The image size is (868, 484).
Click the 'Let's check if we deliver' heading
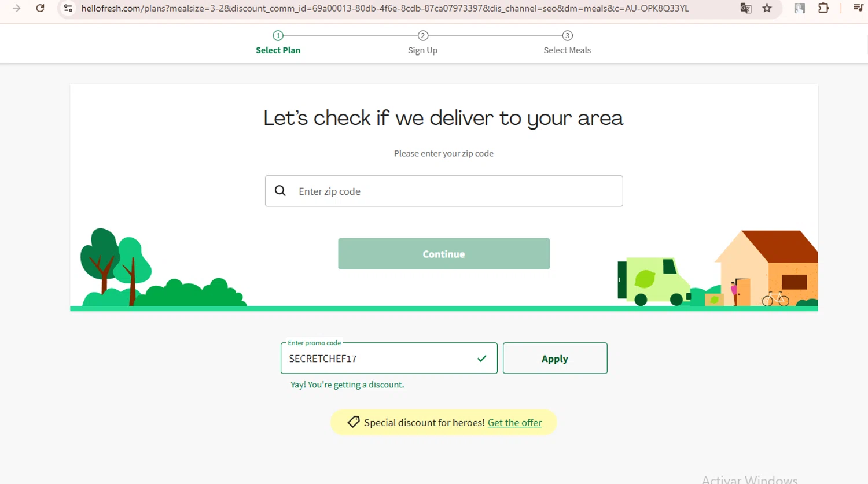click(443, 119)
